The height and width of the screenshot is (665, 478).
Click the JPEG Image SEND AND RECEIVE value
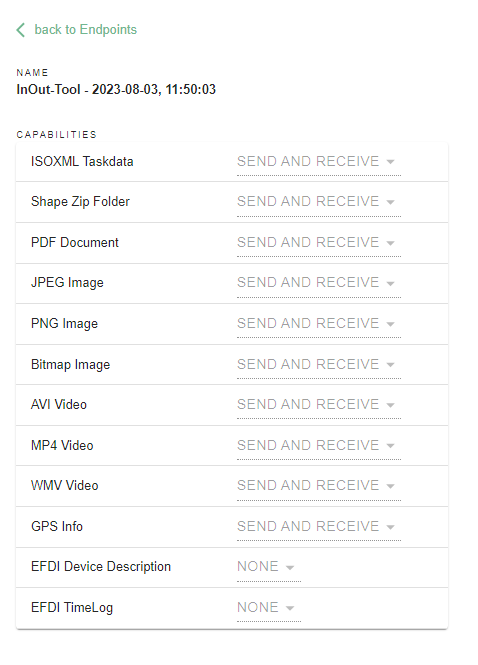308,282
